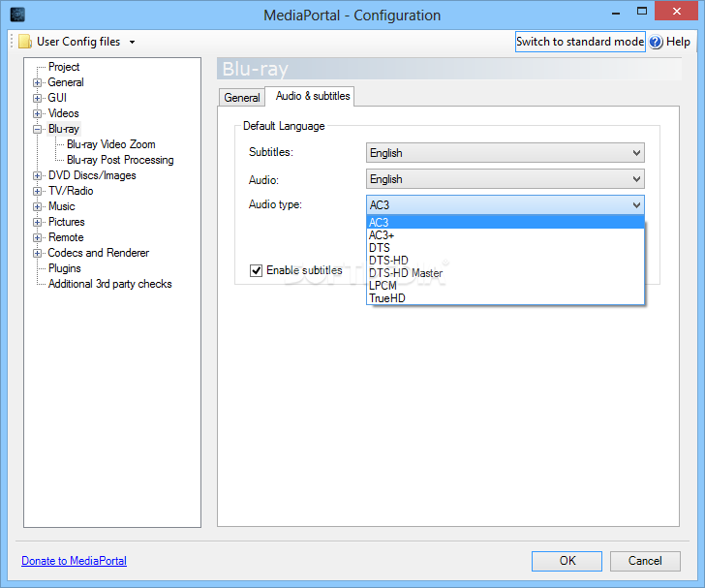Viewport: 705px width, 588px height.
Task: Expand the General tree node
Action: point(38,82)
